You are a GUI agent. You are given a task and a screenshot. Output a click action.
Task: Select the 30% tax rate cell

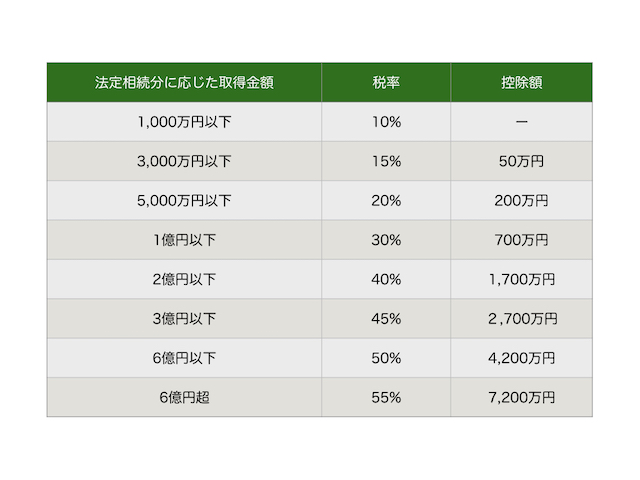click(385, 240)
